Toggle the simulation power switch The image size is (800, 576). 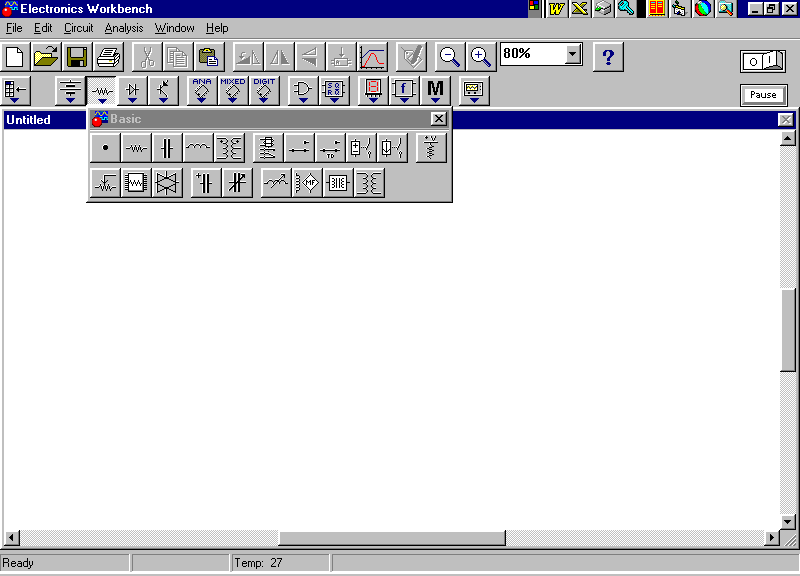[x=763, y=61]
